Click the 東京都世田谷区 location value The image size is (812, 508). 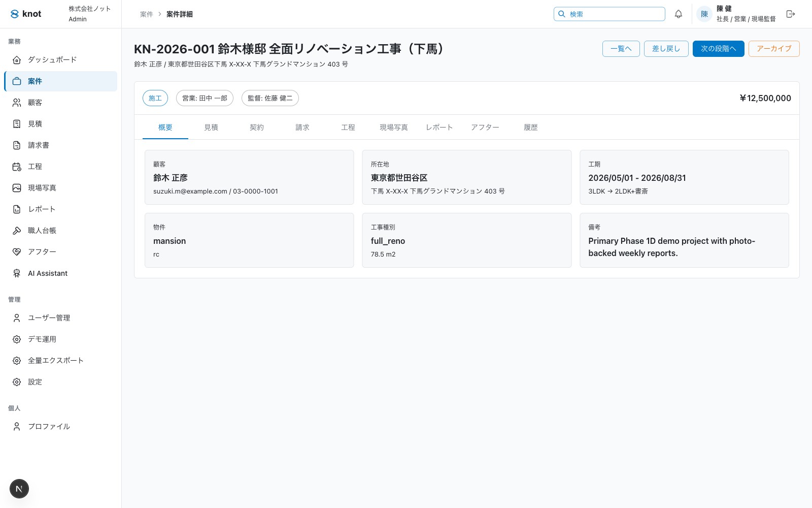click(x=399, y=178)
